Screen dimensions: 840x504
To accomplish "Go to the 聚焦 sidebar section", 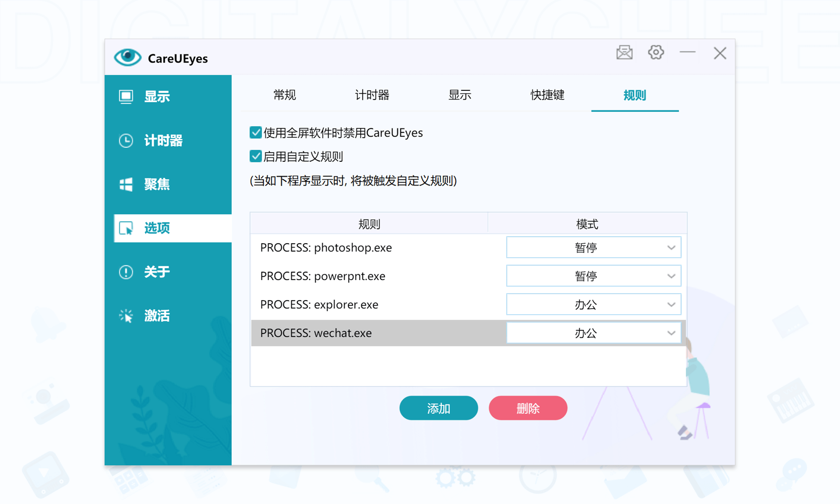I will click(168, 184).
